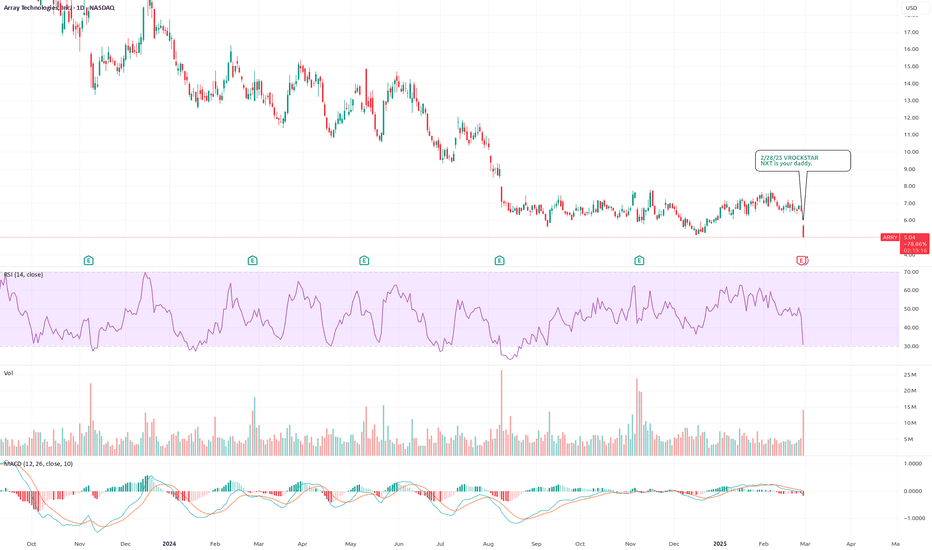Image resolution: width=932 pixels, height=550 pixels.
Task: Open the RSI (14, close) indicator legend
Action: click(x=24, y=275)
